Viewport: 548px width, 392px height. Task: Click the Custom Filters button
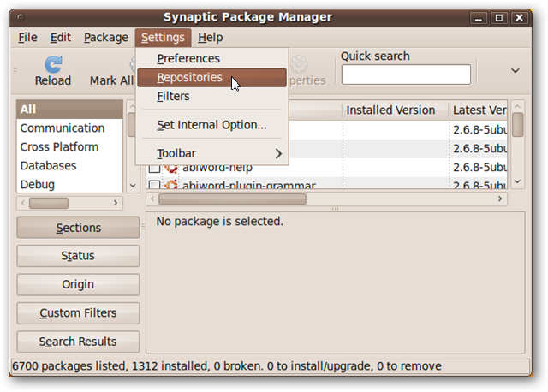78,313
